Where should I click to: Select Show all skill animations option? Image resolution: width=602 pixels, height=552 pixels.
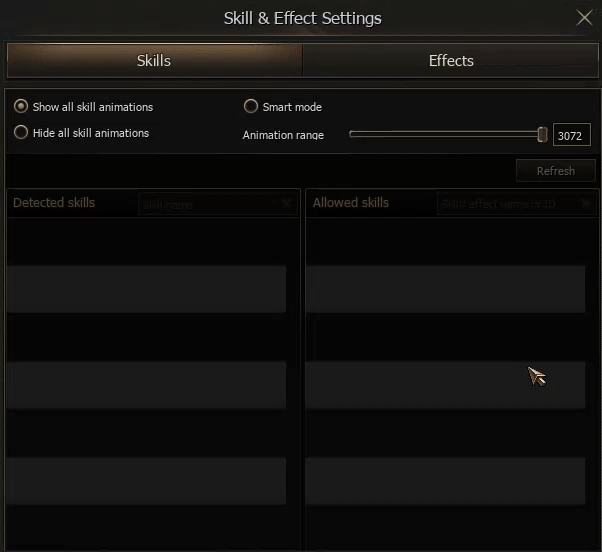(x=21, y=106)
